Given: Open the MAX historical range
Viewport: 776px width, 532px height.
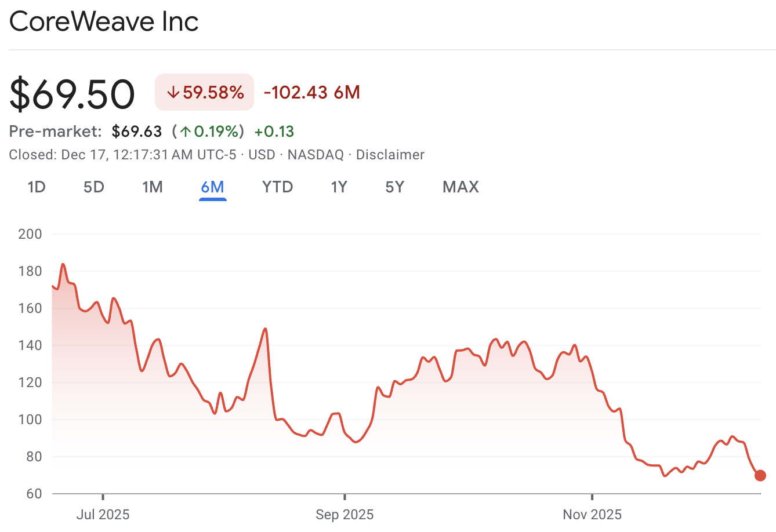Looking at the screenshot, I should pyautogui.click(x=460, y=187).
